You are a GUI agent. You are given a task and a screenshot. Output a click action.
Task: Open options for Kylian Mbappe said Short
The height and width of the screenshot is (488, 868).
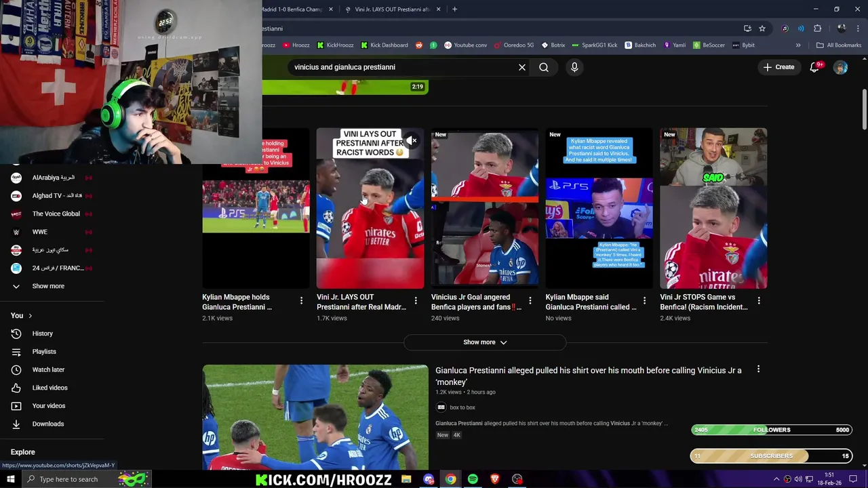click(x=644, y=300)
